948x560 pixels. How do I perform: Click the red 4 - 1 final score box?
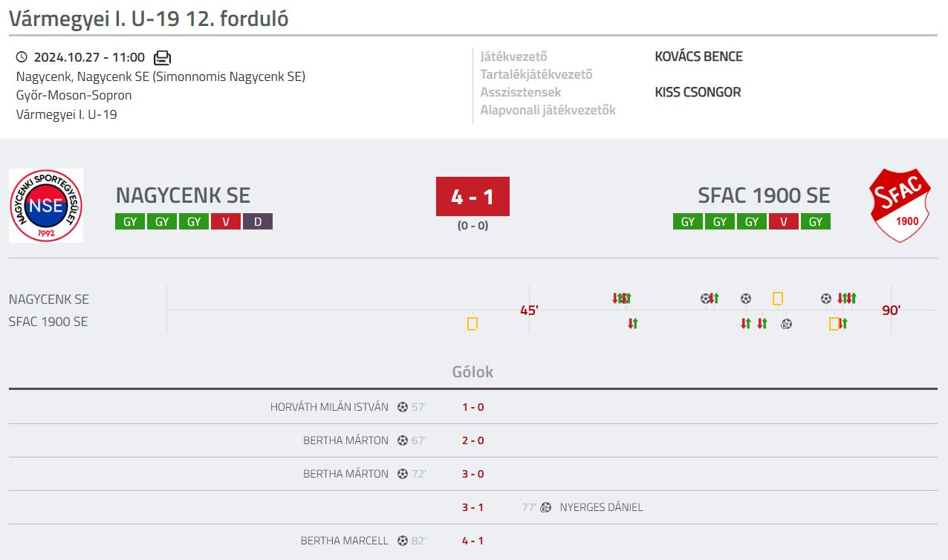(x=473, y=197)
